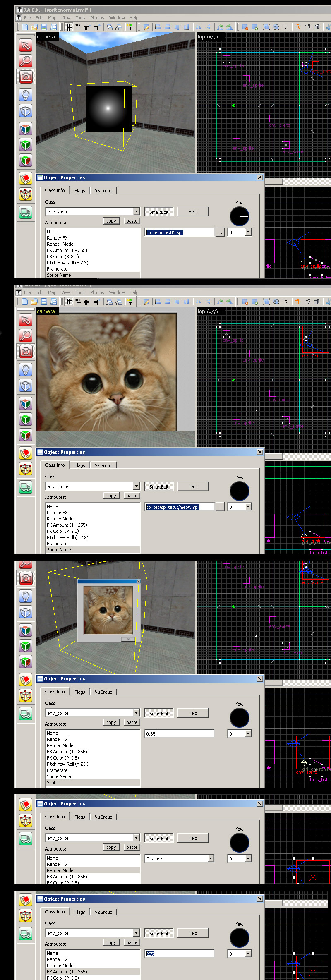The height and width of the screenshot is (980, 331).
Task: Click truck tool beside the 255 FX Amount dialog
Action: click(x=26, y=934)
